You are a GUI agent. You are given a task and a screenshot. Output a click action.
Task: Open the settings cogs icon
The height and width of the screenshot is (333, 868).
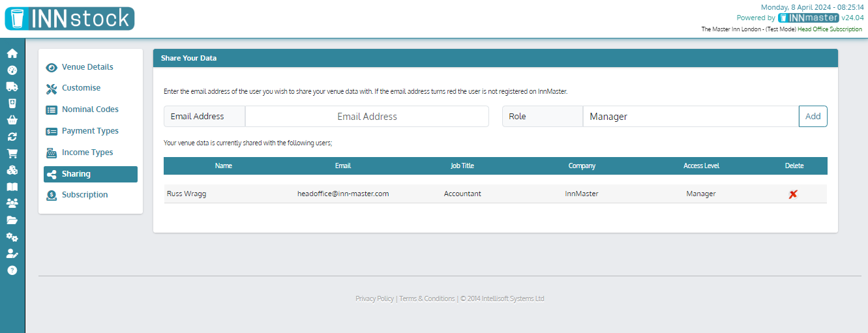coord(12,237)
